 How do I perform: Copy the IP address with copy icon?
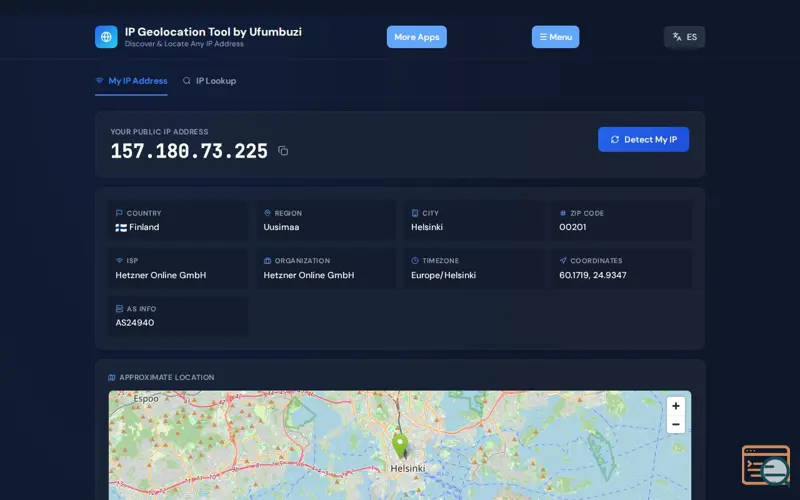283,151
